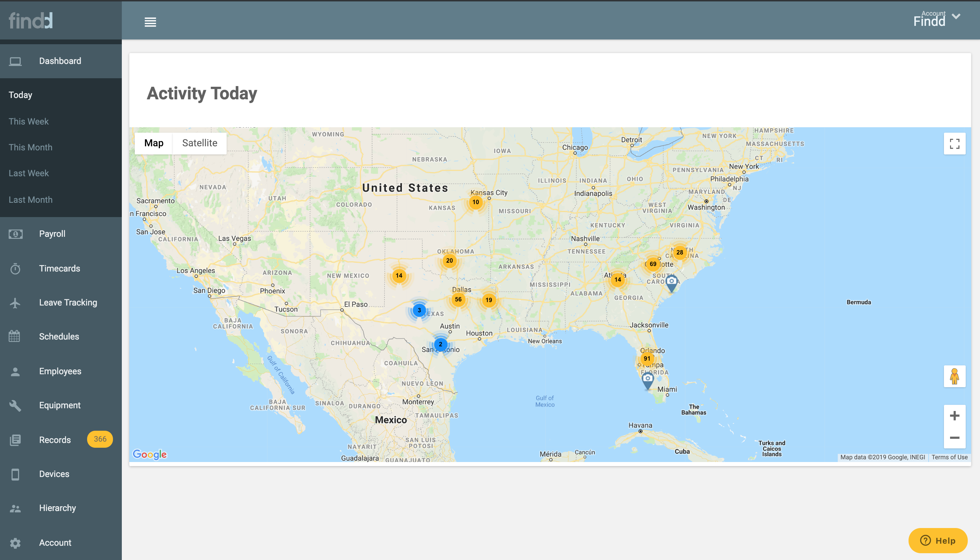
Task: Click the Help button
Action: coord(937,540)
